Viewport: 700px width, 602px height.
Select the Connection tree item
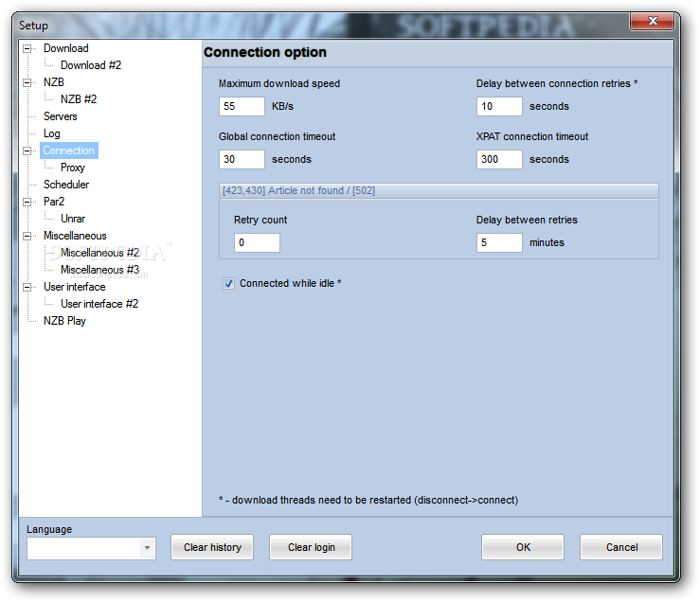(69, 150)
